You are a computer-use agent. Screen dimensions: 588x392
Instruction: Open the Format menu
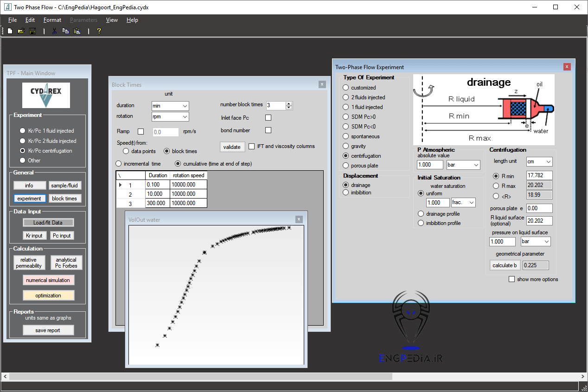(x=52, y=20)
